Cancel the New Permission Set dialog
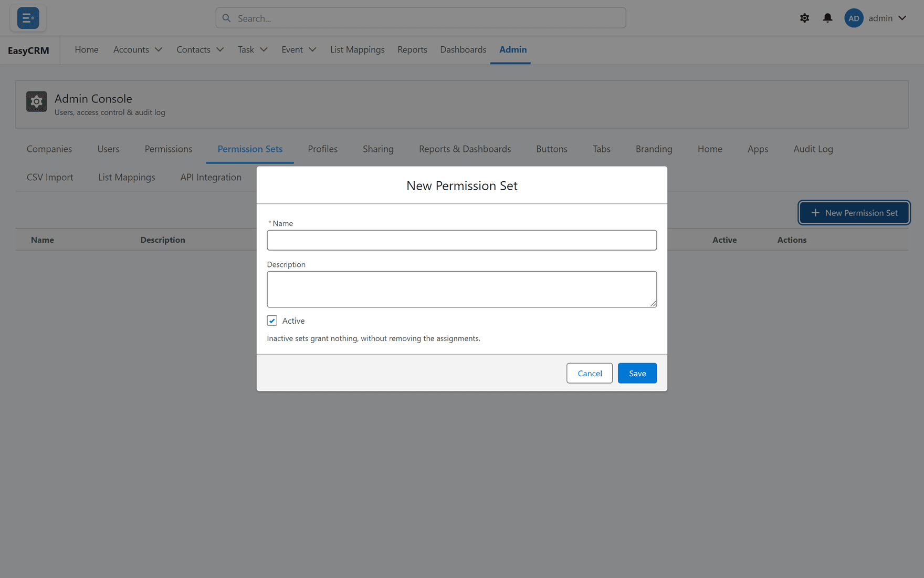 click(x=590, y=373)
